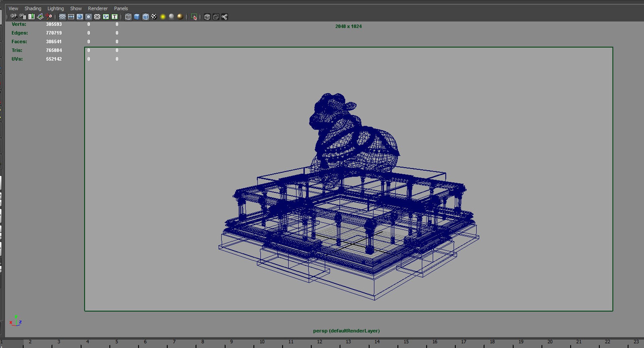
Task: Toggle the Isolate Select icon
Action: (x=194, y=17)
